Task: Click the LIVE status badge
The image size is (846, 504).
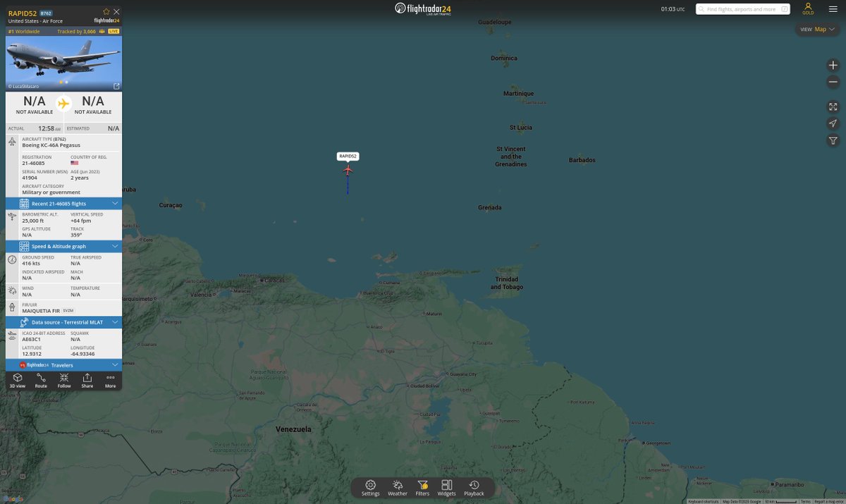Action: 114,31
